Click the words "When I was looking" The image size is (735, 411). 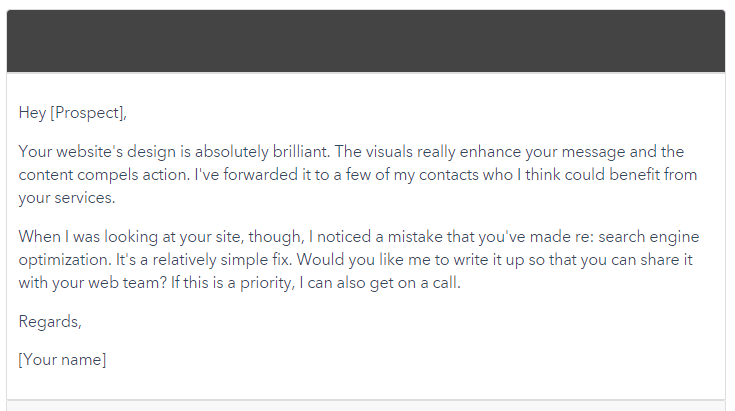click(x=85, y=237)
